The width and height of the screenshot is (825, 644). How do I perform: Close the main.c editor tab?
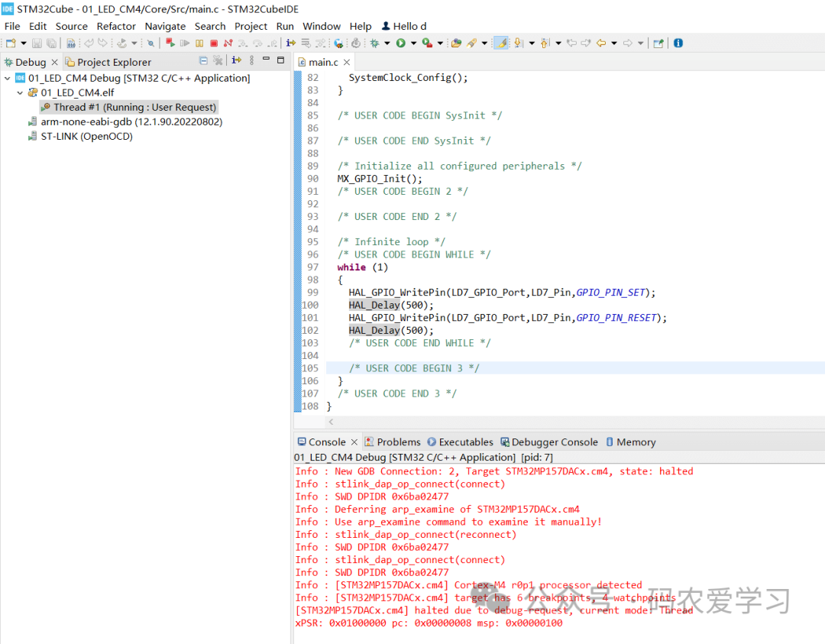click(347, 62)
